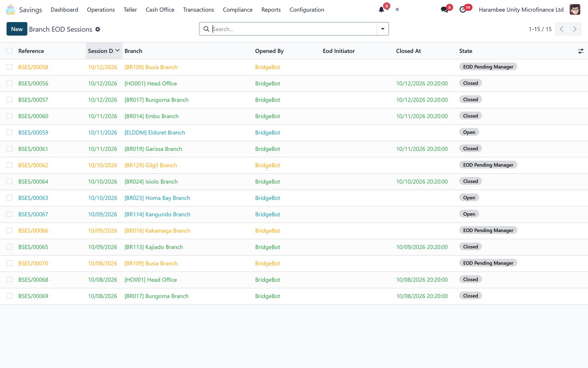Focus the Search input field

coord(294,29)
